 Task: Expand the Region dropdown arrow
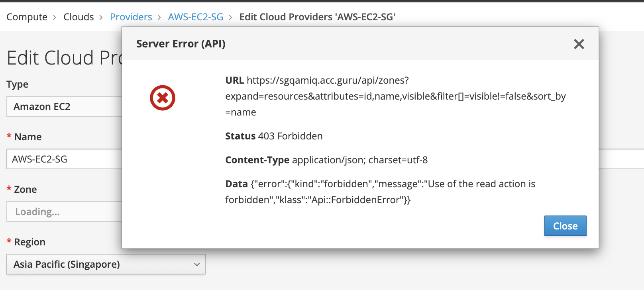tap(196, 265)
